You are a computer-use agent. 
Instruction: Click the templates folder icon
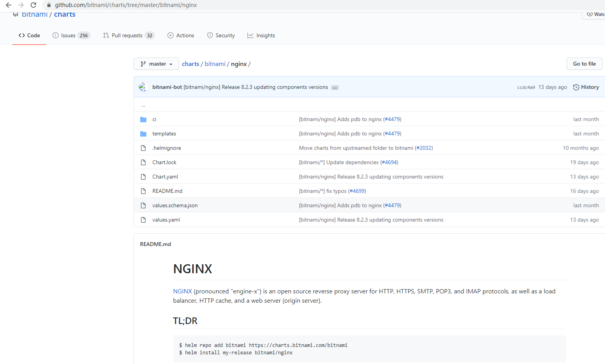[x=143, y=134]
